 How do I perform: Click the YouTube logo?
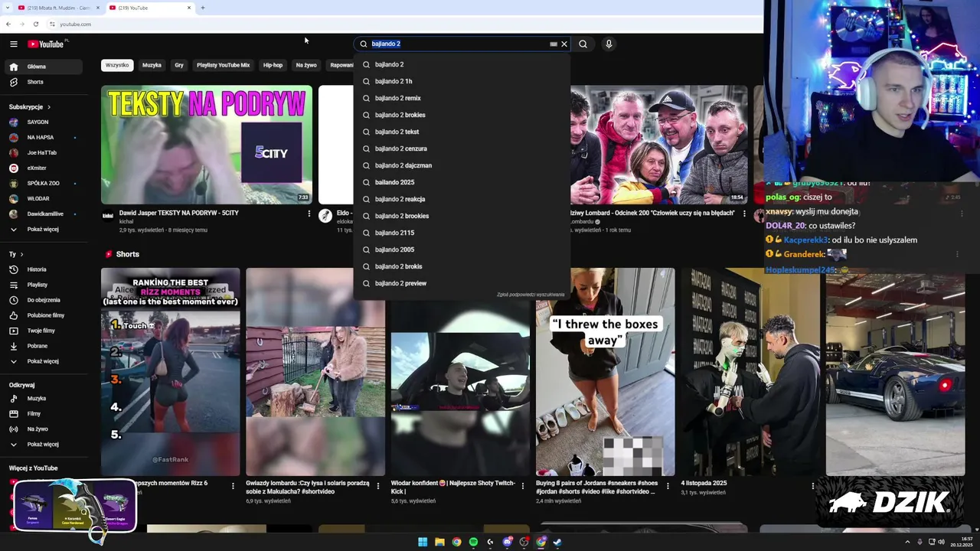click(x=47, y=44)
